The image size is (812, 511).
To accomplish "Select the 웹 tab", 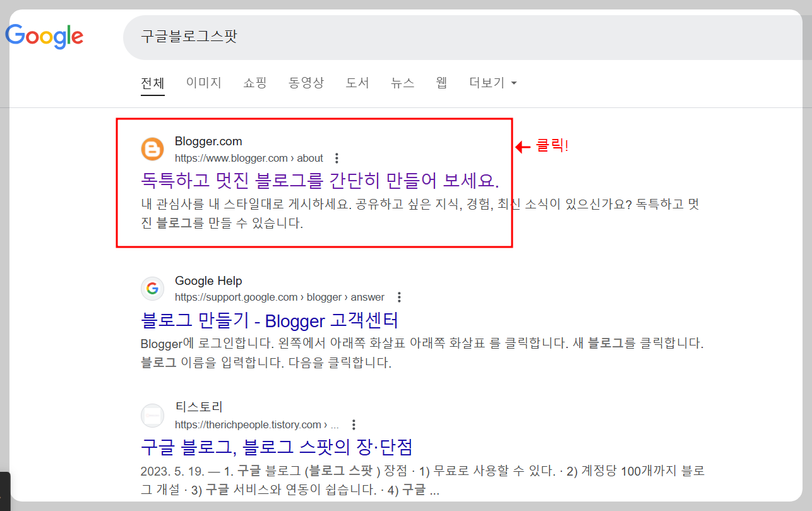I will coord(441,83).
